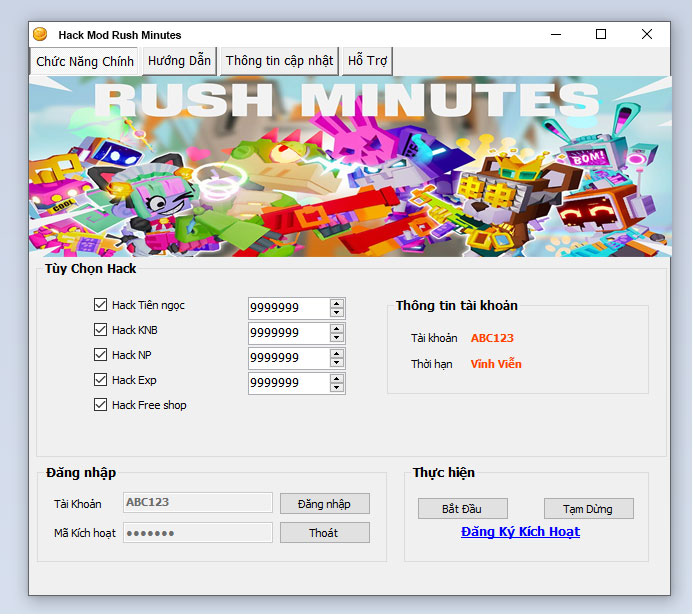Increase the Hack Tiên ngọc value with up arrow
Image resolution: width=693 pixels, height=616 pixels.
[x=337, y=304]
